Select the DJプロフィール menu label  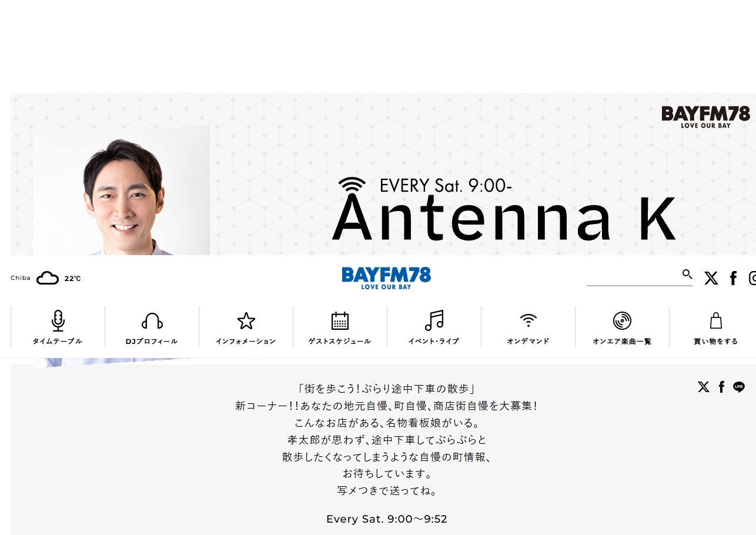pyautogui.click(x=152, y=342)
